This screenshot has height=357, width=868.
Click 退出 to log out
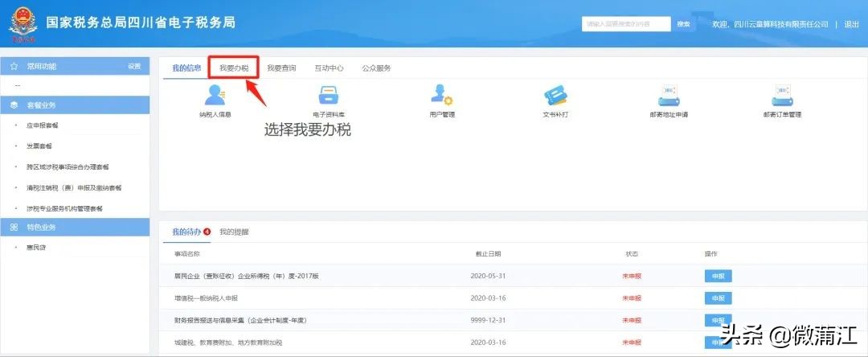[851, 24]
